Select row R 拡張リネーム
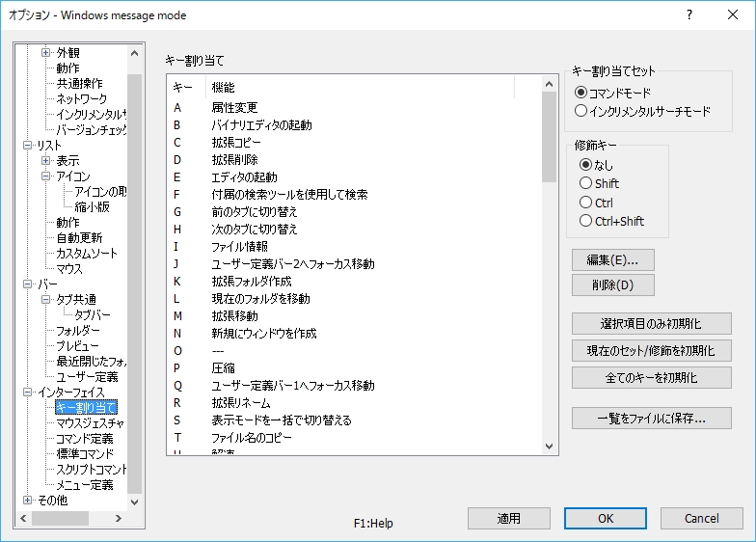Image resolution: width=756 pixels, height=542 pixels. [355, 403]
